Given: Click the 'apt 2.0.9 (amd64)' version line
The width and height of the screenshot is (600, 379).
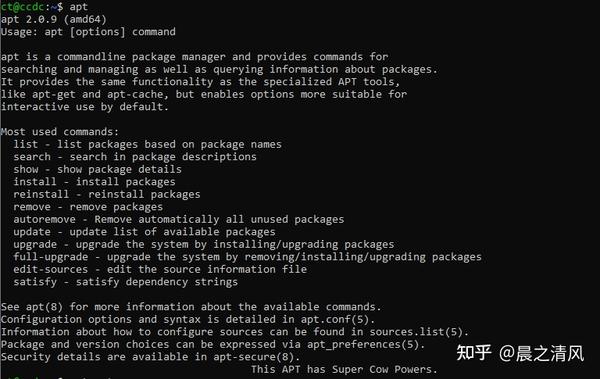Looking at the screenshot, I should pyautogui.click(x=54, y=19).
